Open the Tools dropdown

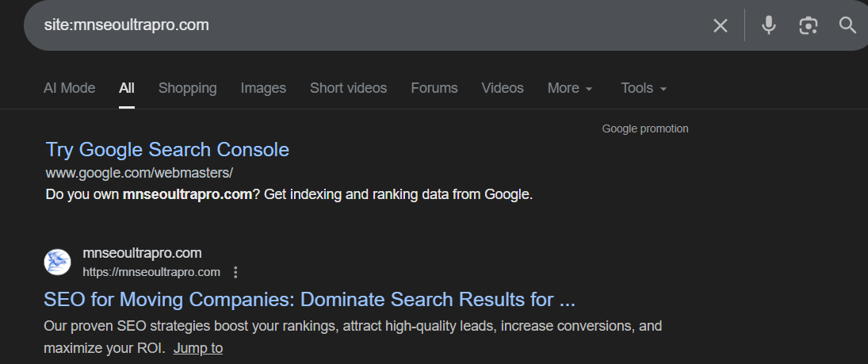tap(644, 88)
